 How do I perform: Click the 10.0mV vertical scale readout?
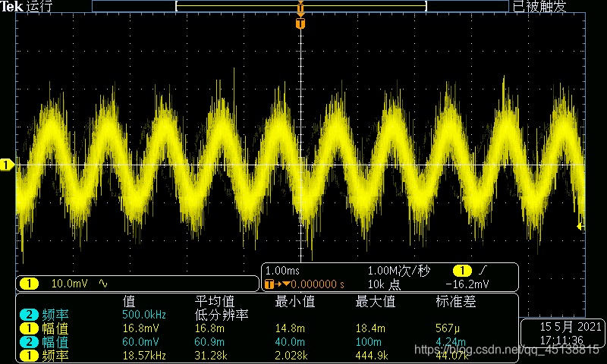70,284
